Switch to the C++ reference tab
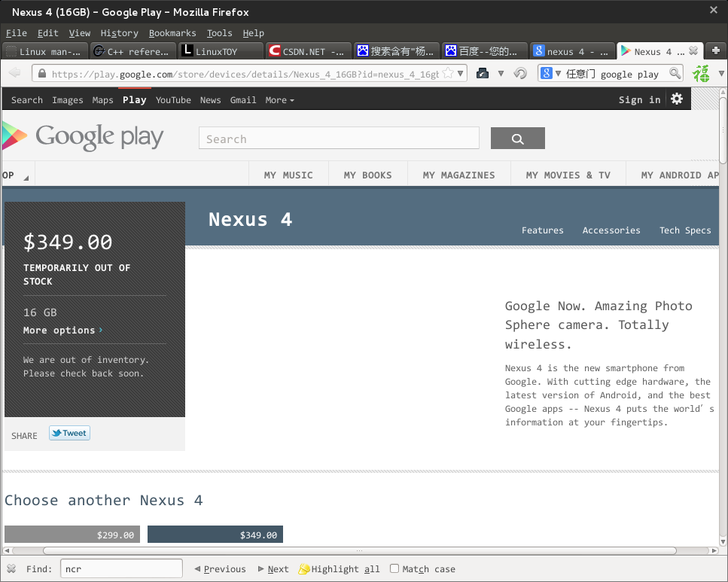 pyautogui.click(x=133, y=51)
